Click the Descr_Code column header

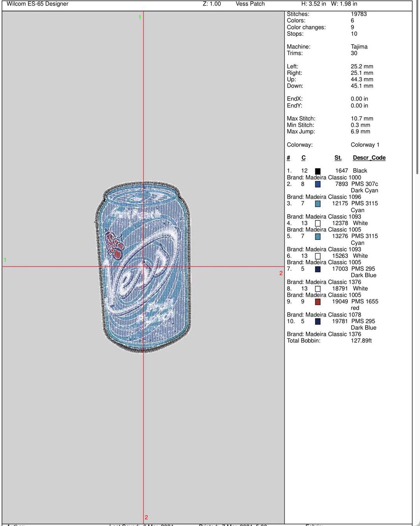(x=368, y=158)
